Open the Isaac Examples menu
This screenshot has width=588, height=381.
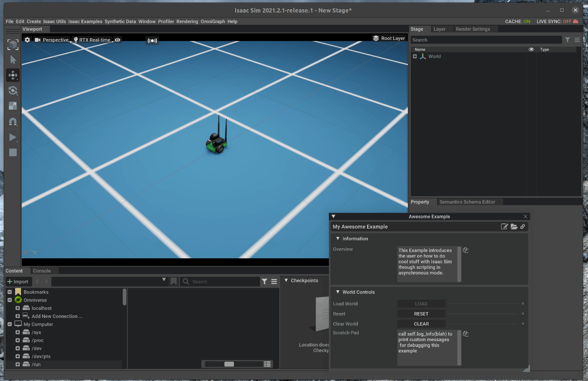pyautogui.click(x=85, y=21)
